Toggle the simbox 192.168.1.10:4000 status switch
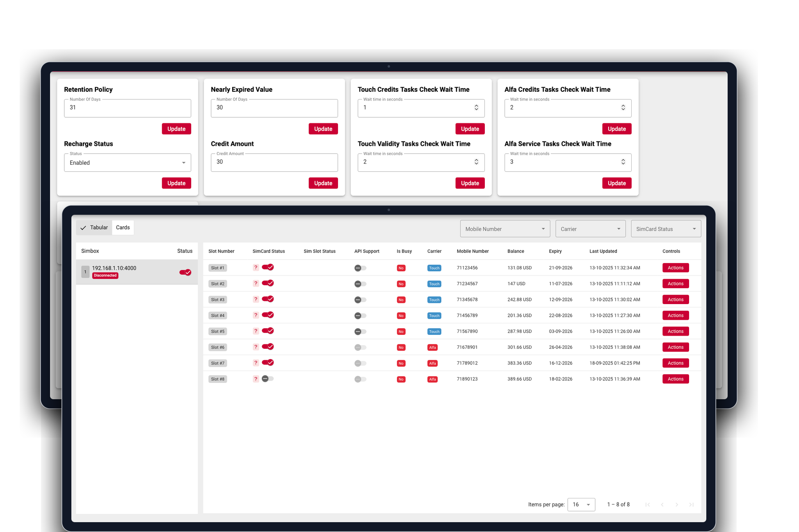 pyautogui.click(x=185, y=272)
